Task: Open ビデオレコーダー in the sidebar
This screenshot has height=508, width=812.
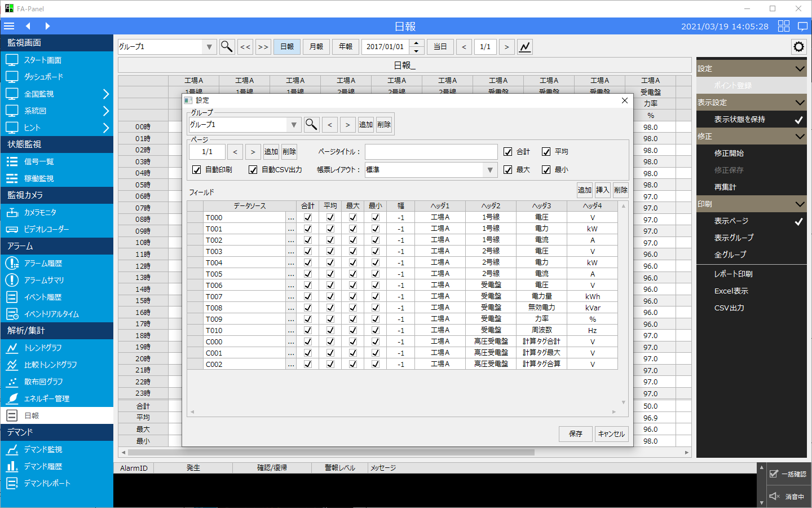Action: pyautogui.click(x=56, y=229)
